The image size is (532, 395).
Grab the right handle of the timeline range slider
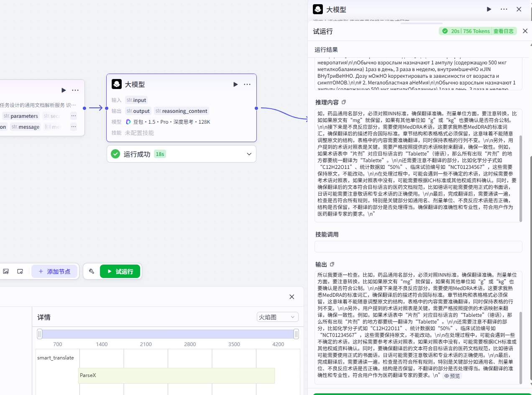tap(296, 334)
